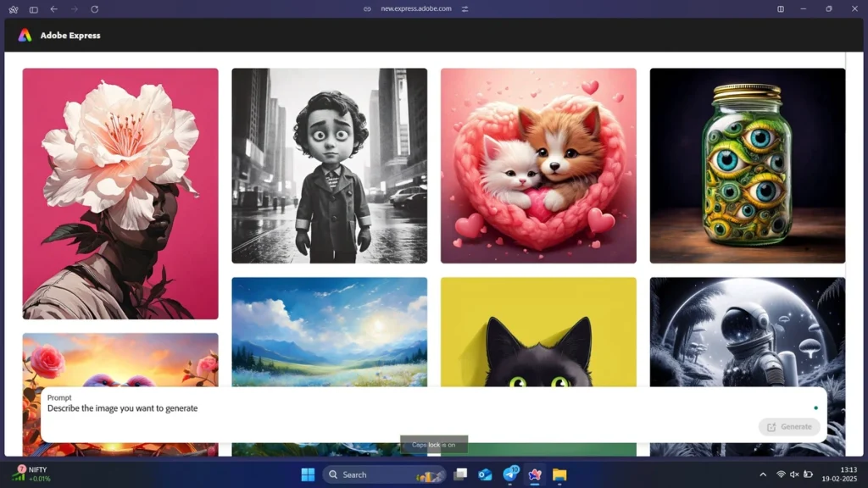This screenshot has height=488, width=868.
Task: Open the split view icon in title bar
Action: (781, 8)
